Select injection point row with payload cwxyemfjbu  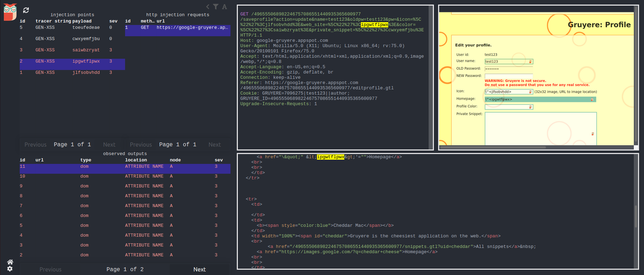(x=72, y=42)
